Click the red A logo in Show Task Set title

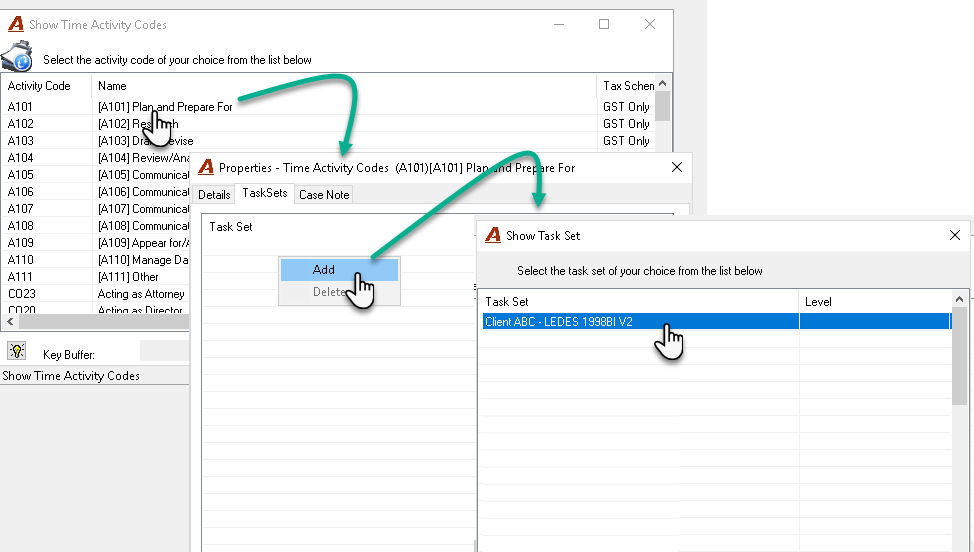pyautogui.click(x=493, y=235)
